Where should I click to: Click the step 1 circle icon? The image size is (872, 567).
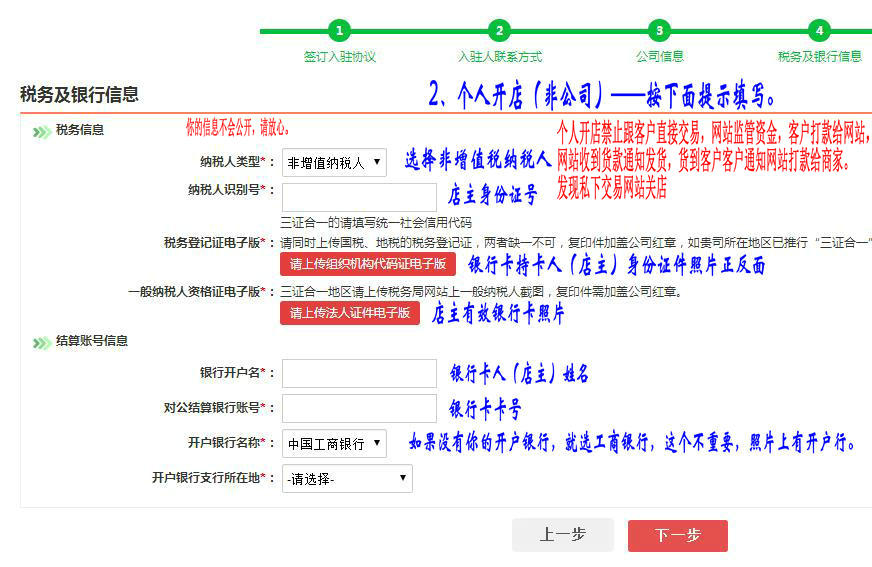coord(340,31)
